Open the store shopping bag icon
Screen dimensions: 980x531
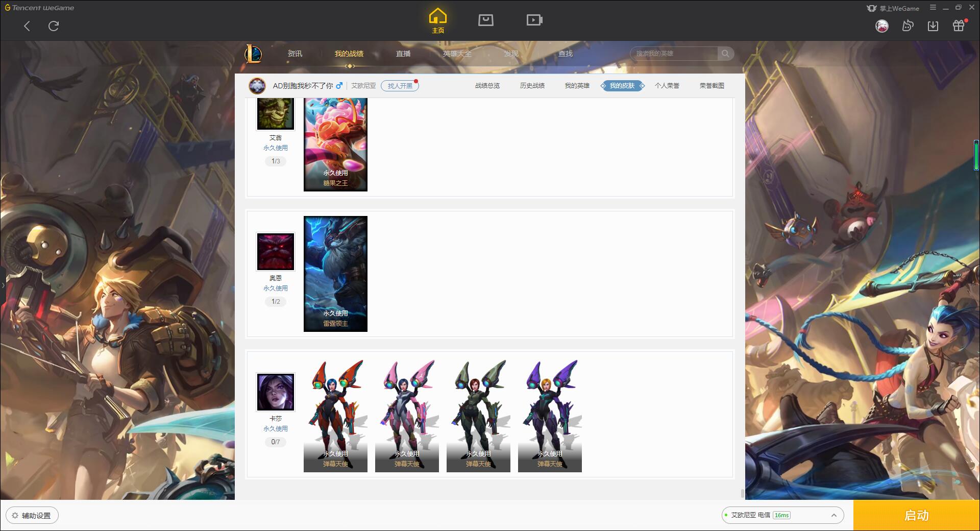click(486, 20)
